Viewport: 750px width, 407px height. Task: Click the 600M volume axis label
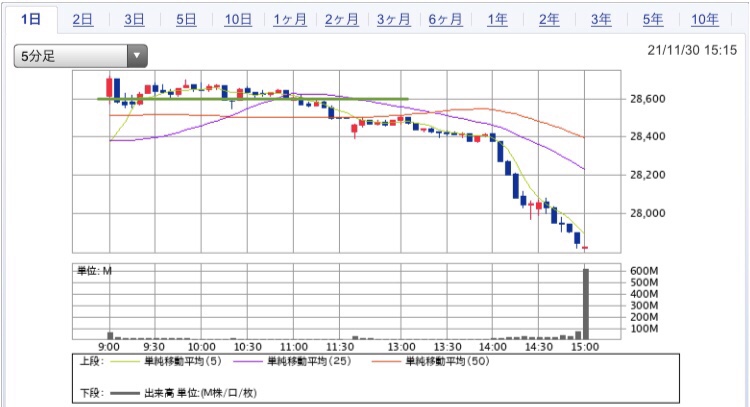pos(644,271)
